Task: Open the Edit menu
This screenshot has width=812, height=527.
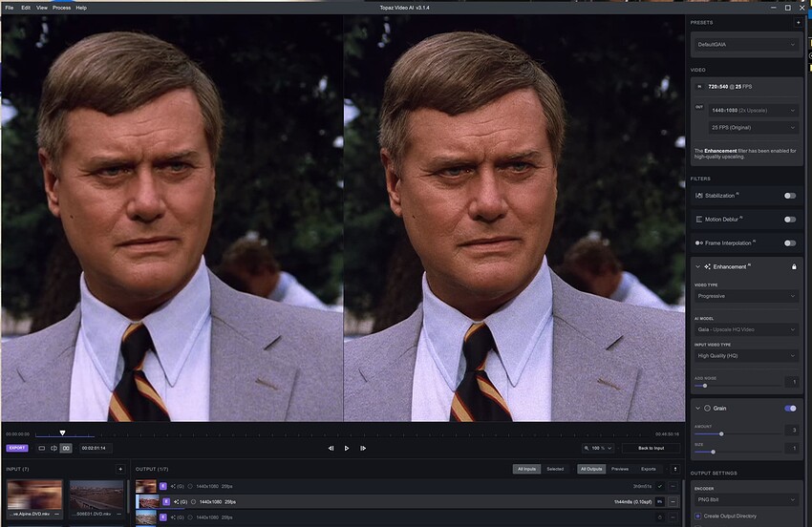Action: [26, 8]
